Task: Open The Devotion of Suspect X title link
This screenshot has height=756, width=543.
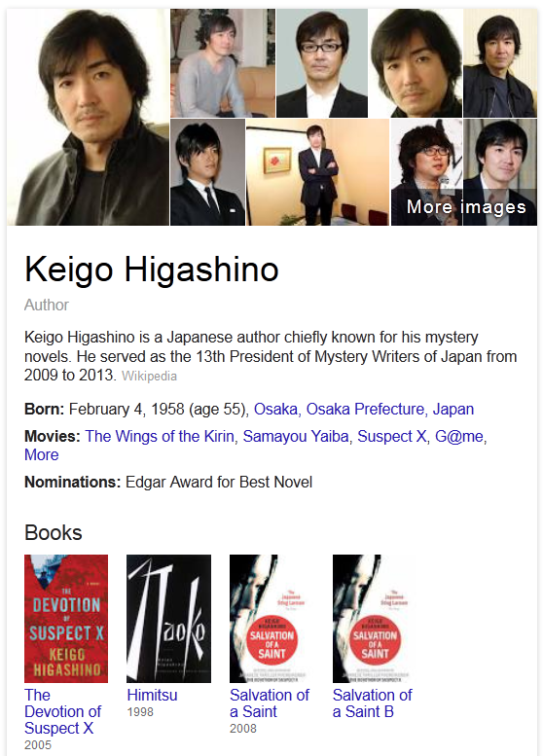Action: pyautogui.click(x=63, y=711)
